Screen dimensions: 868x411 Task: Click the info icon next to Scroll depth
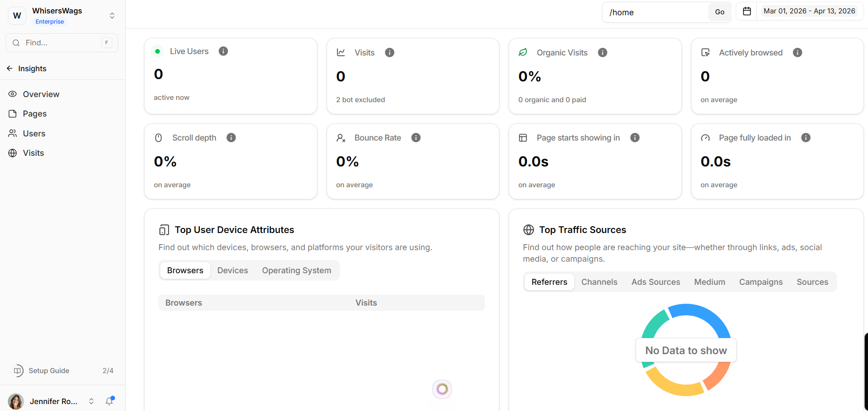pyautogui.click(x=231, y=138)
